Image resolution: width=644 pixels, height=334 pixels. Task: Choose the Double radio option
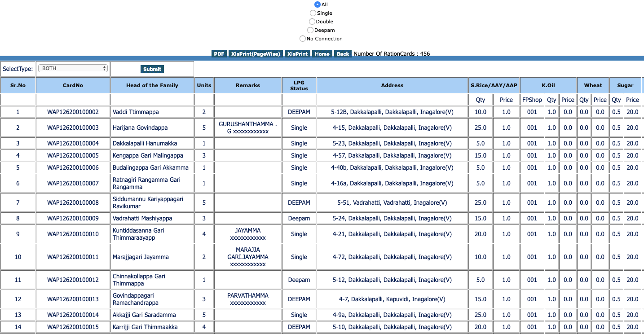click(x=312, y=22)
